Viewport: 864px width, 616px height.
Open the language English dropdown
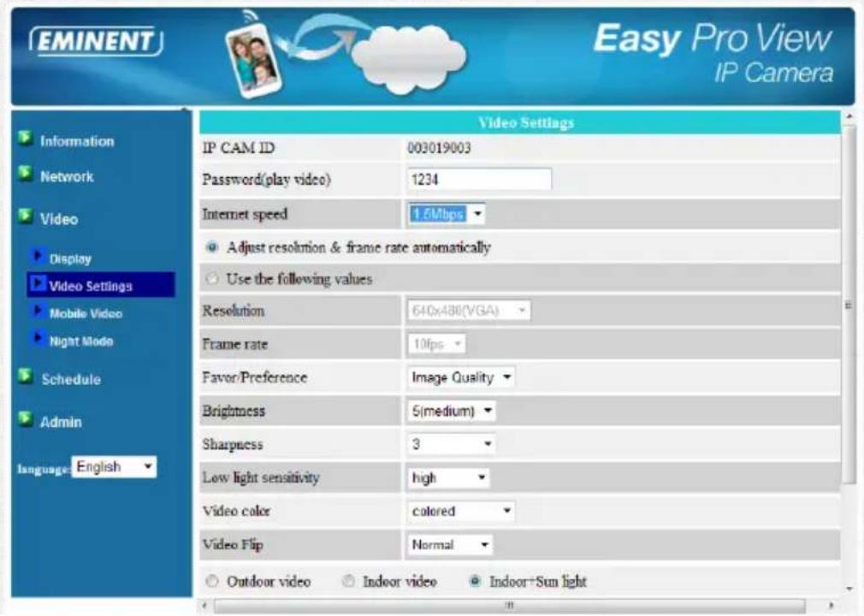(x=114, y=466)
